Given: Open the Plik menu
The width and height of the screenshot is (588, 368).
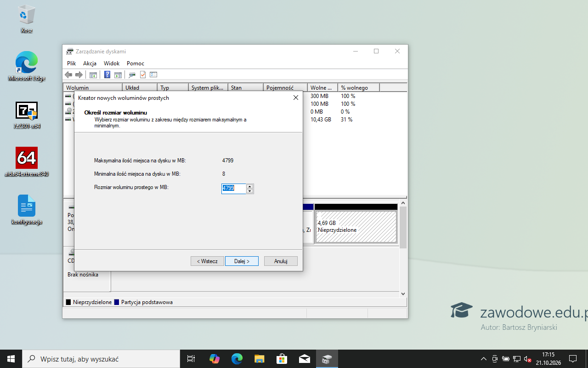Looking at the screenshot, I should (71, 63).
